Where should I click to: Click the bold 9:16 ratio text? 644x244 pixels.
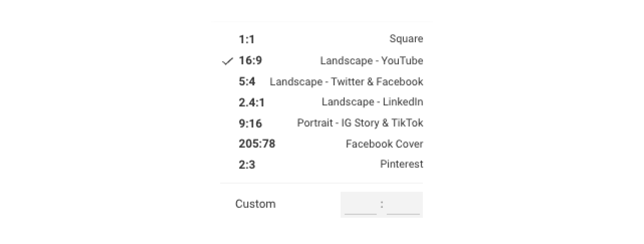pyautogui.click(x=250, y=123)
